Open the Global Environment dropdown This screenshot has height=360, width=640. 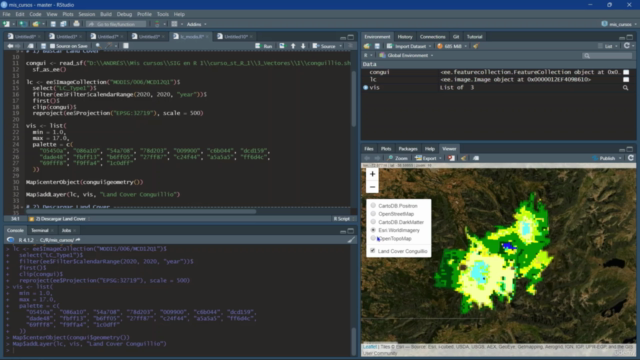click(x=406, y=55)
